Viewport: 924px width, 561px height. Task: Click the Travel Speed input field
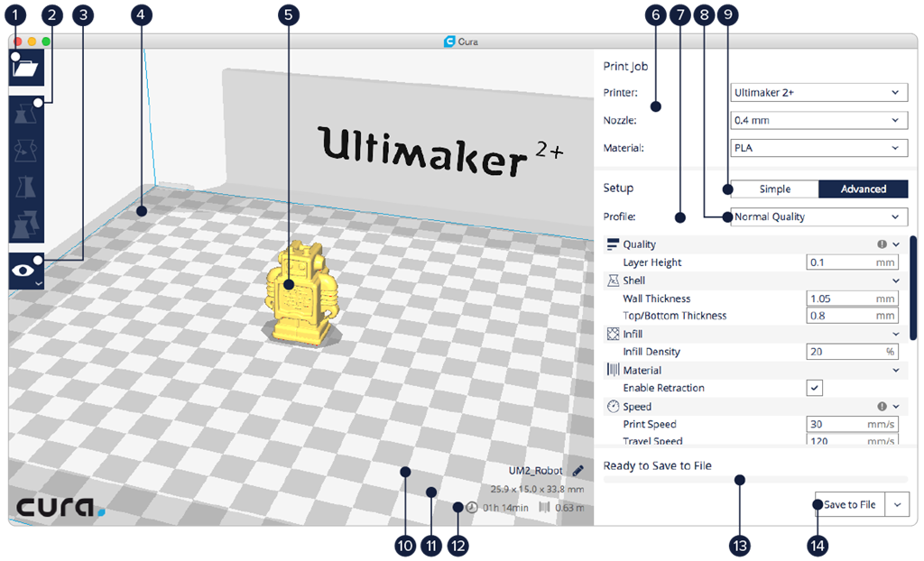pos(852,439)
